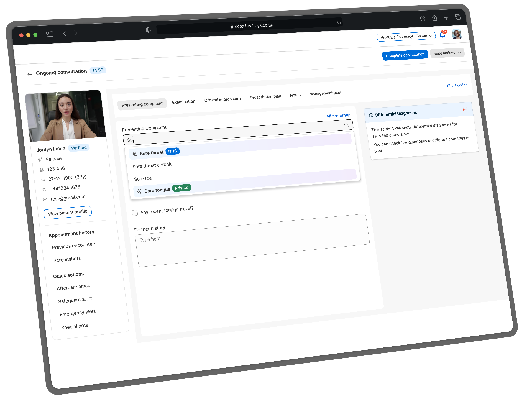Switch to the Examination tab

(184, 102)
